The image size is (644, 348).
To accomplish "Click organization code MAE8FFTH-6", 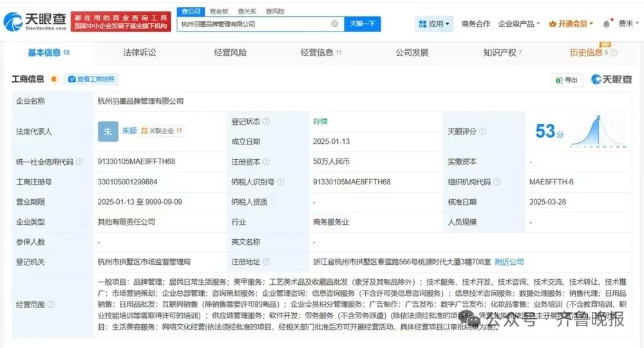I will 552,182.
